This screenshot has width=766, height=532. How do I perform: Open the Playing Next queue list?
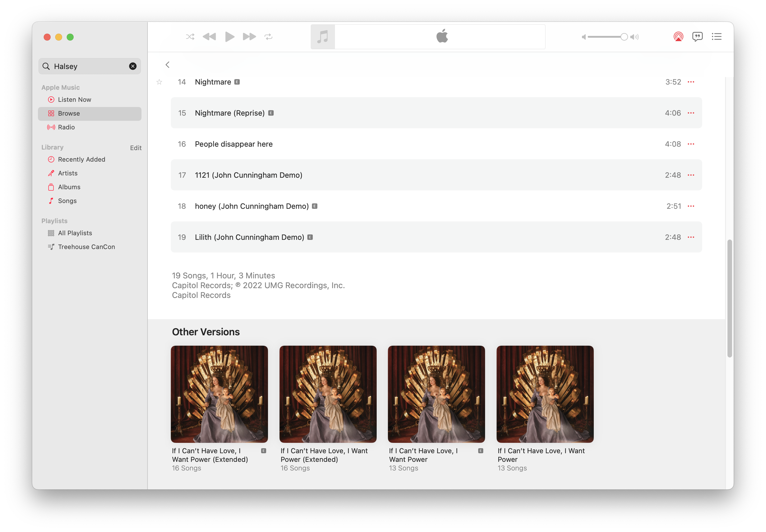716,37
